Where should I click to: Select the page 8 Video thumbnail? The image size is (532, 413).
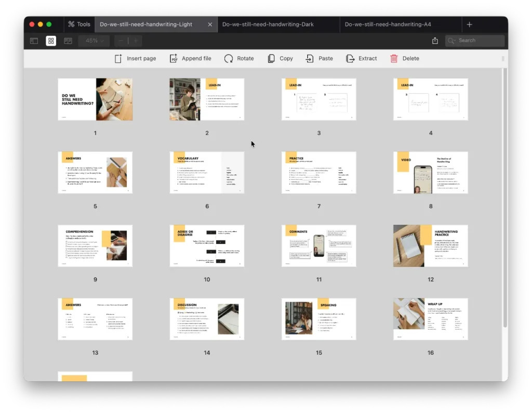click(x=430, y=173)
